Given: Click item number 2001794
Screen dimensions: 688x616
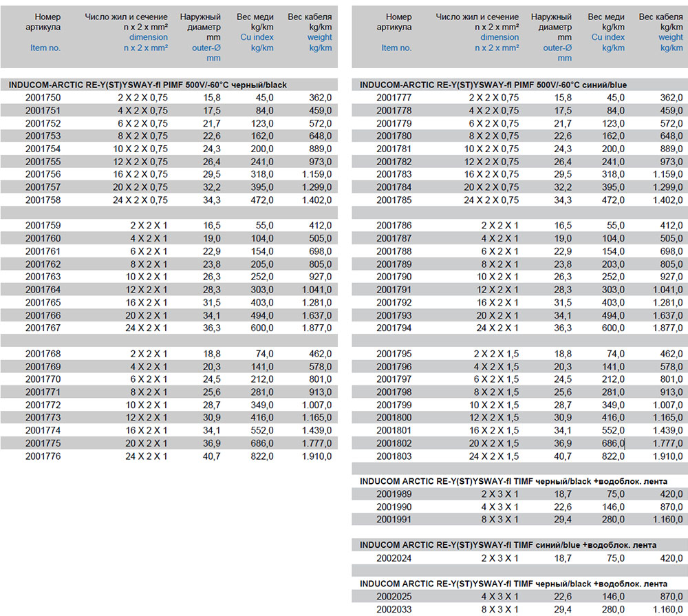Looking at the screenshot, I should tap(394, 328).
